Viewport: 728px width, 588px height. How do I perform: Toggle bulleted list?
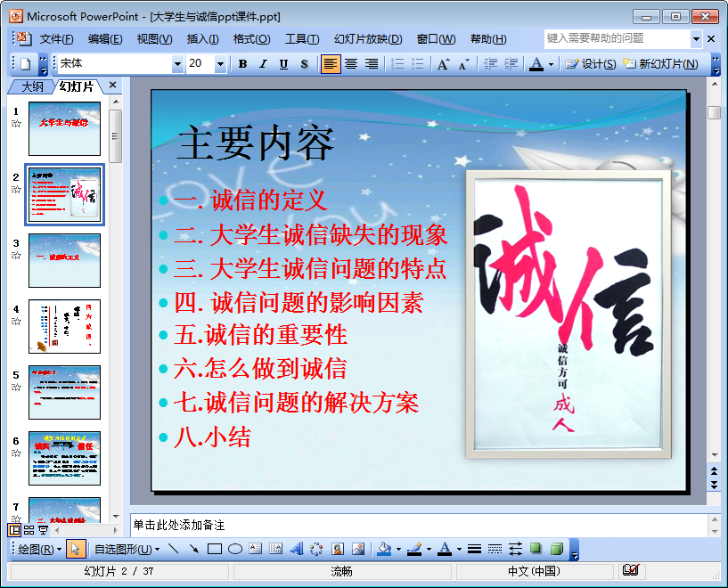[x=418, y=64]
